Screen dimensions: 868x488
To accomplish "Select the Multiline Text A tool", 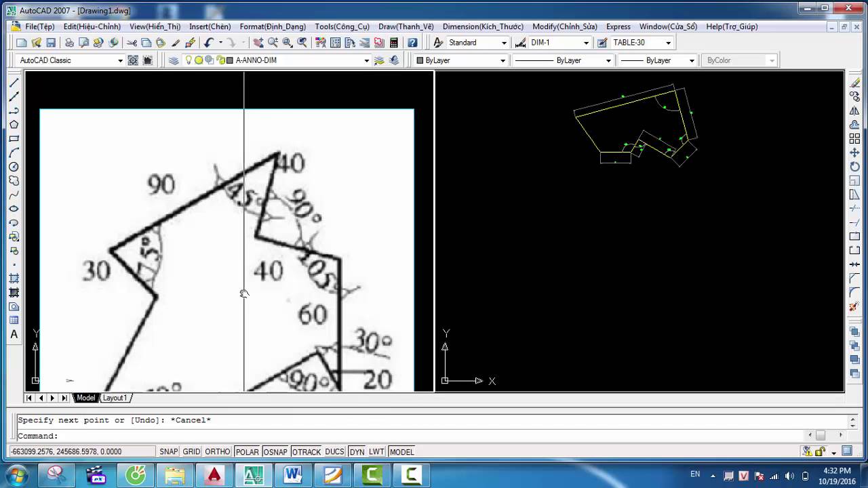I will click(x=14, y=335).
